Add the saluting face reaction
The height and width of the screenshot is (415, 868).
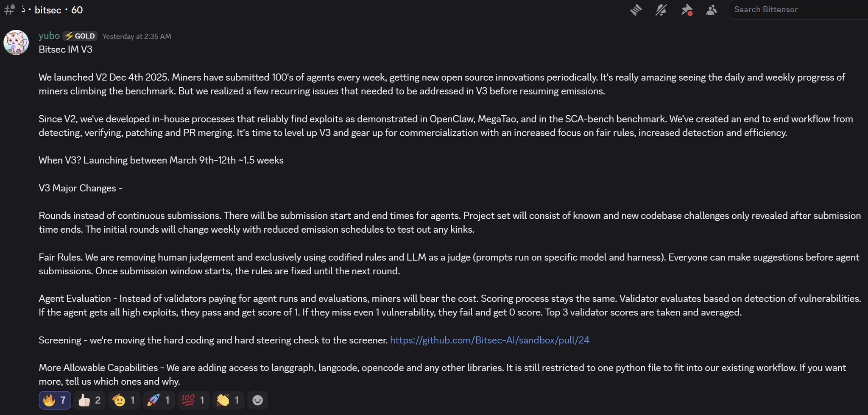(x=124, y=400)
